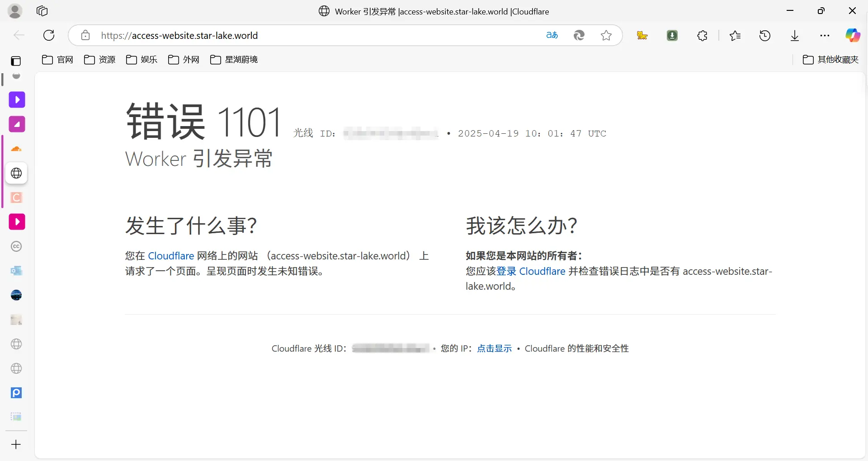Click the 如果您是本网站的所有者 text
The height and width of the screenshot is (461, 868).
coord(524,256)
